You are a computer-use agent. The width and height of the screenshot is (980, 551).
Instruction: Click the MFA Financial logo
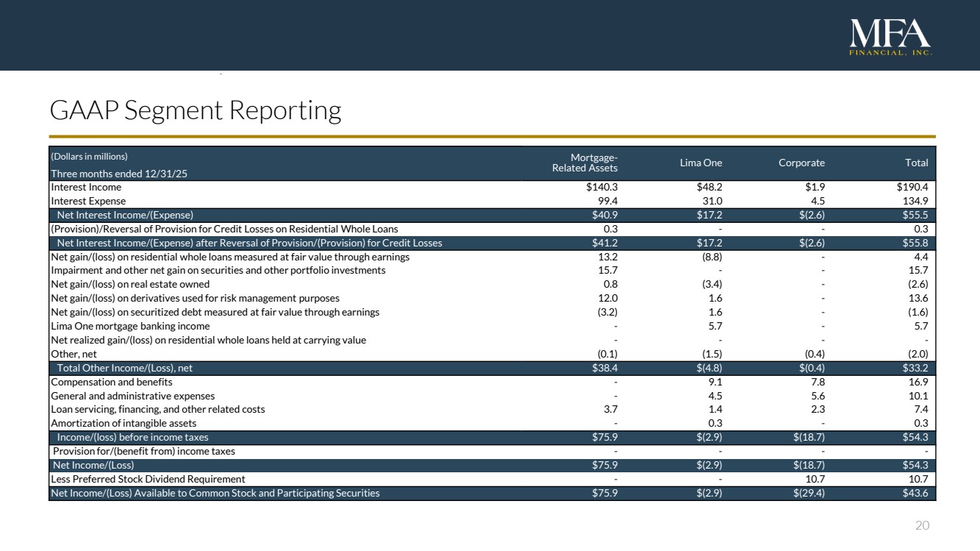pos(890,38)
